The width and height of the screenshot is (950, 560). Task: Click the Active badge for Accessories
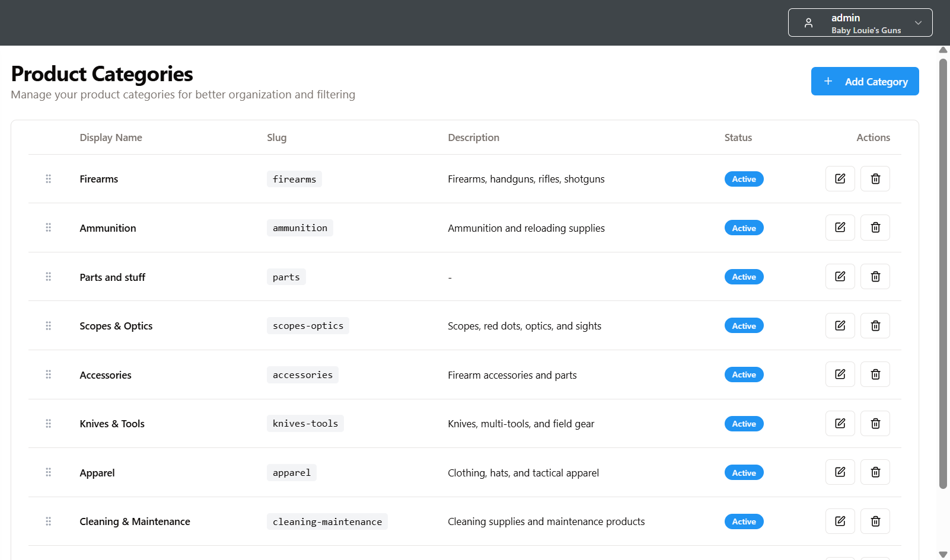click(744, 375)
